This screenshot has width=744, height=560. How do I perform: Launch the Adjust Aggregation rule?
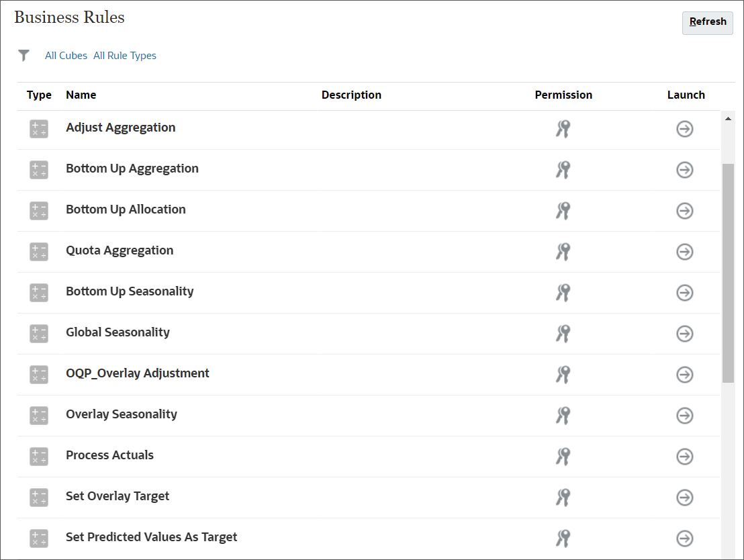coord(684,129)
